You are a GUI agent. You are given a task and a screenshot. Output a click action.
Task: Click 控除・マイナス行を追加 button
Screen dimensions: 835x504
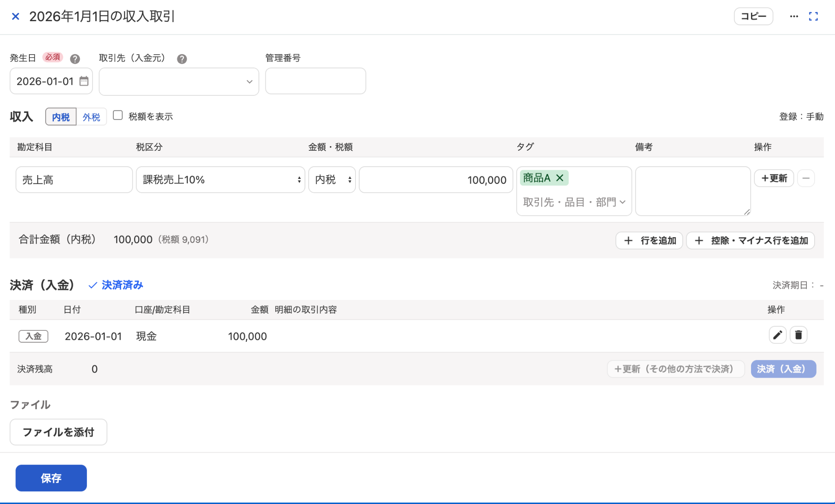pyautogui.click(x=750, y=240)
